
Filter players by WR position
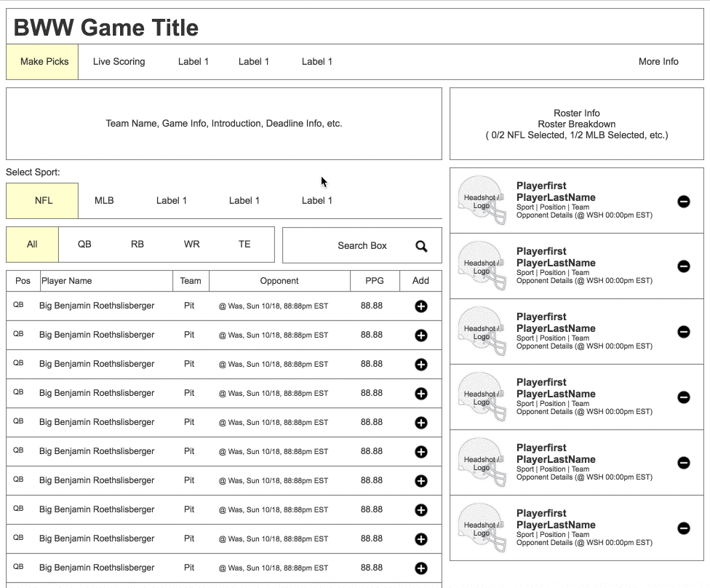point(191,245)
